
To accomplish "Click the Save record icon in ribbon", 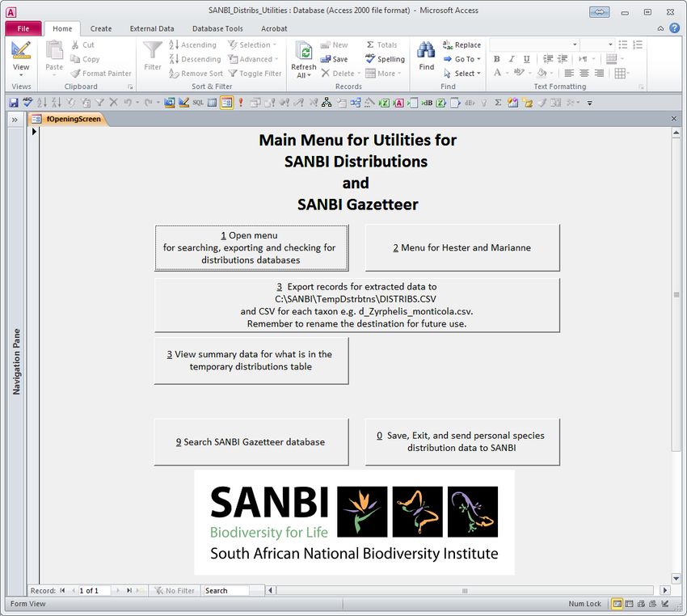I will coord(325,59).
